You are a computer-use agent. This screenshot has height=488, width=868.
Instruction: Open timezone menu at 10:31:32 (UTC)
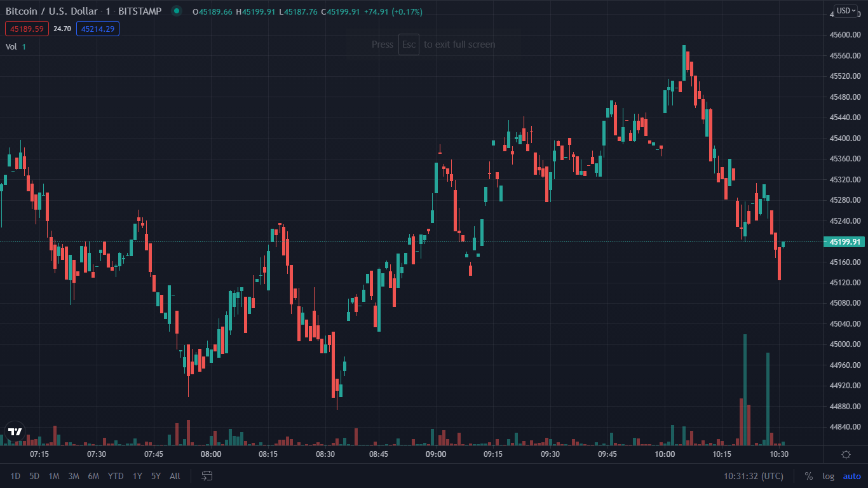click(x=753, y=476)
